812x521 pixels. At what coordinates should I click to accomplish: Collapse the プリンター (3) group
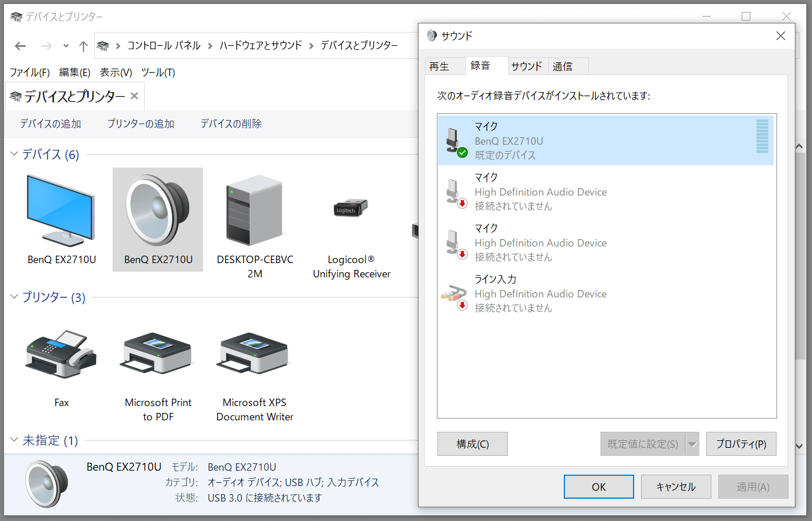pos(14,296)
